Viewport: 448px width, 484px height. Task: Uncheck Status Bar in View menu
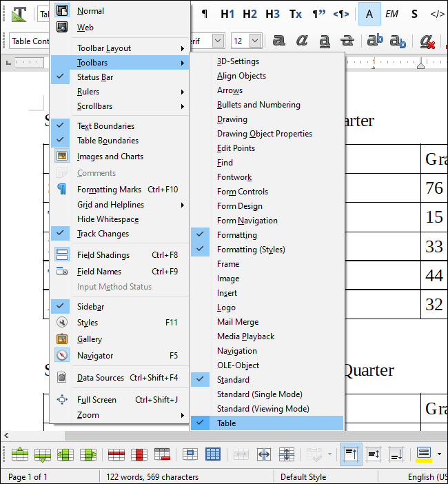(x=120, y=77)
